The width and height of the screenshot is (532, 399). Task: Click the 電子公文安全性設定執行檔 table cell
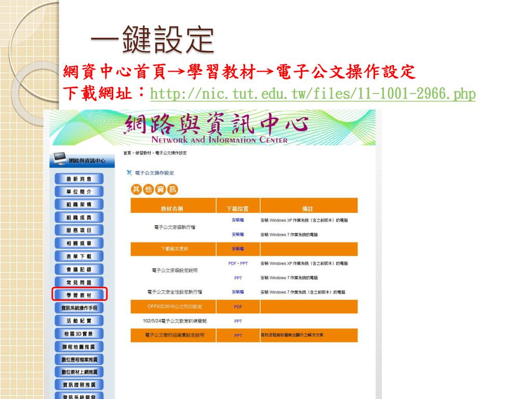pyautogui.click(x=175, y=292)
